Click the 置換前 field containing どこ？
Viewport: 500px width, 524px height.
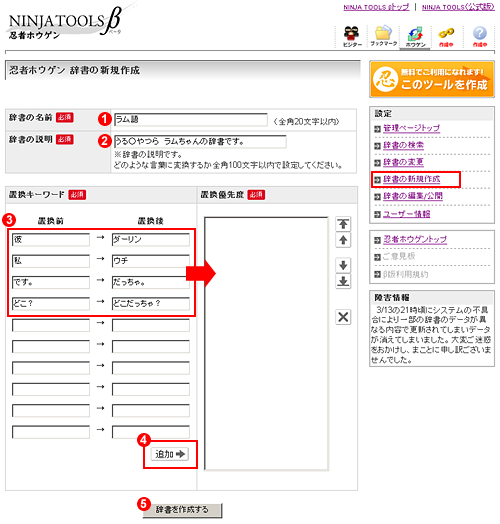pyautogui.click(x=51, y=303)
